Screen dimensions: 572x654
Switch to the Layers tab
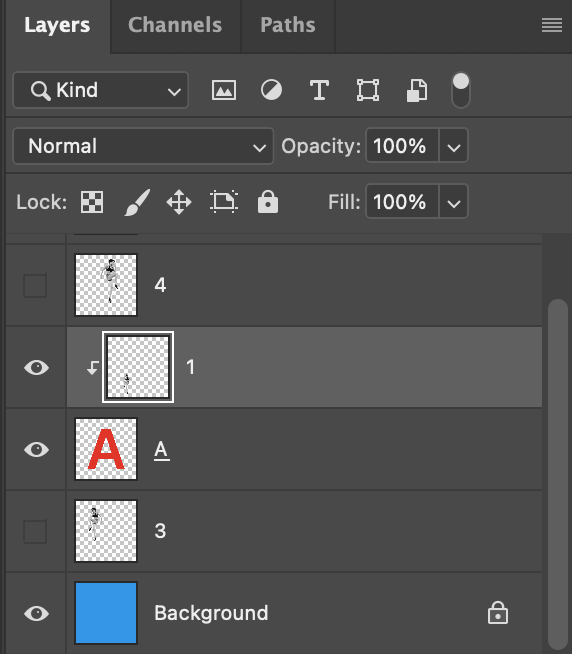57,25
